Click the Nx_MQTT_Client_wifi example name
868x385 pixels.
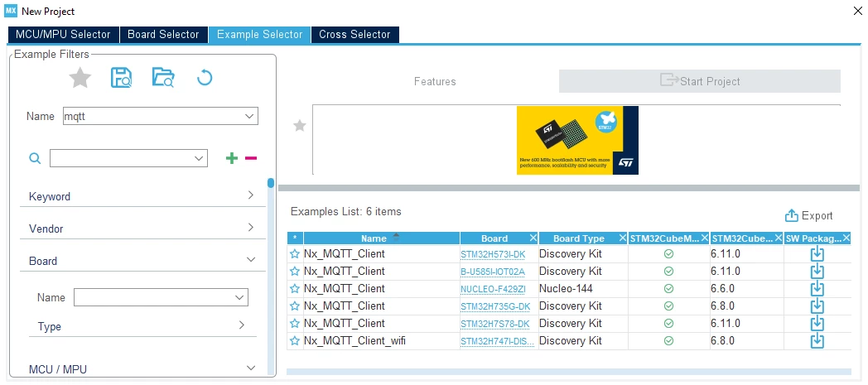[x=354, y=341]
